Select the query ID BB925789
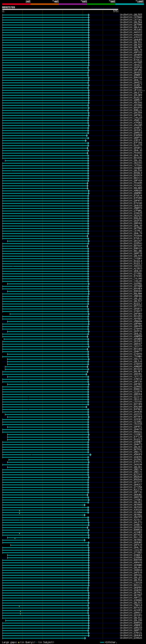Screen dimensions: 146x644 (x=8, y=8)
